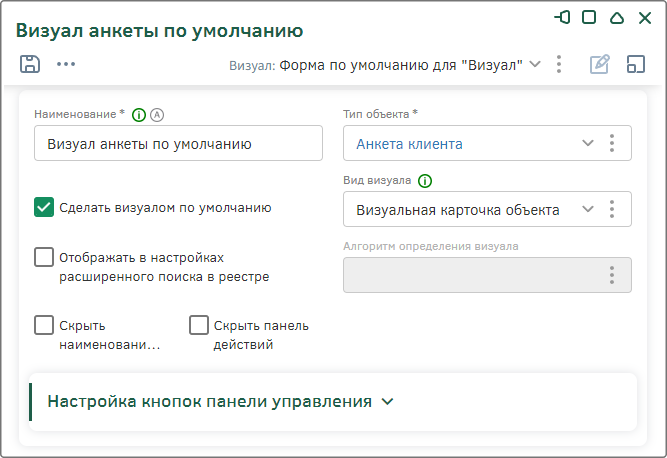
Task: Enable Отображать в настройках расширенного поиска checkbox
Action: [44, 257]
